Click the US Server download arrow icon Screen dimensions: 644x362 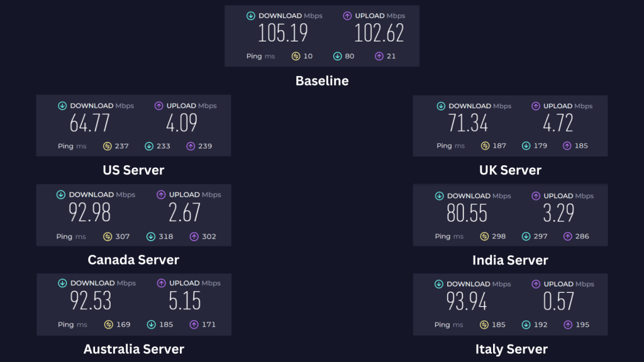point(62,106)
